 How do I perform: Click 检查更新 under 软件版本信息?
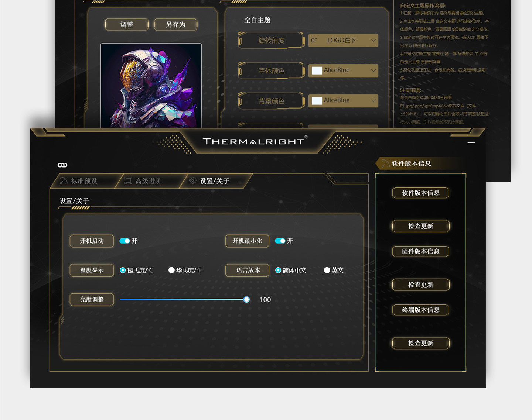click(420, 226)
